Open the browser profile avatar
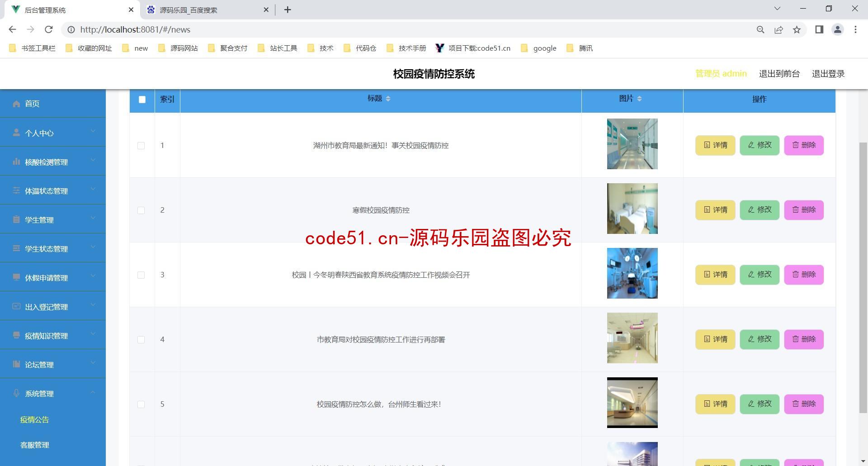Image resolution: width=868 pixels, height=466 pixels. pos(837,29)
